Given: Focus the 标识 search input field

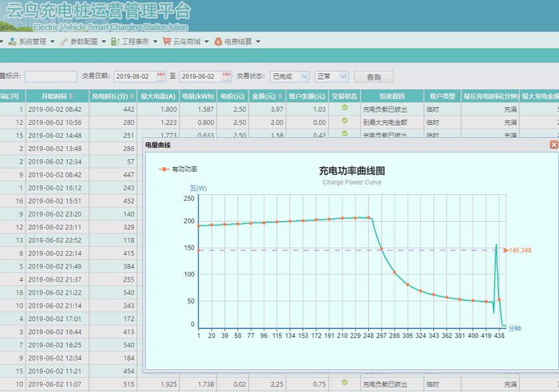Looking at the screenshot, I should [x=51, y=77].
